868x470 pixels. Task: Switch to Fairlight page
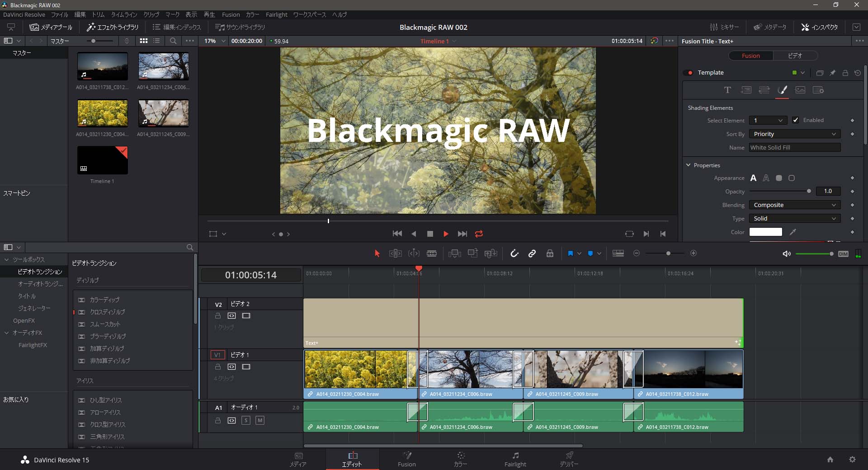click(515, 459)
